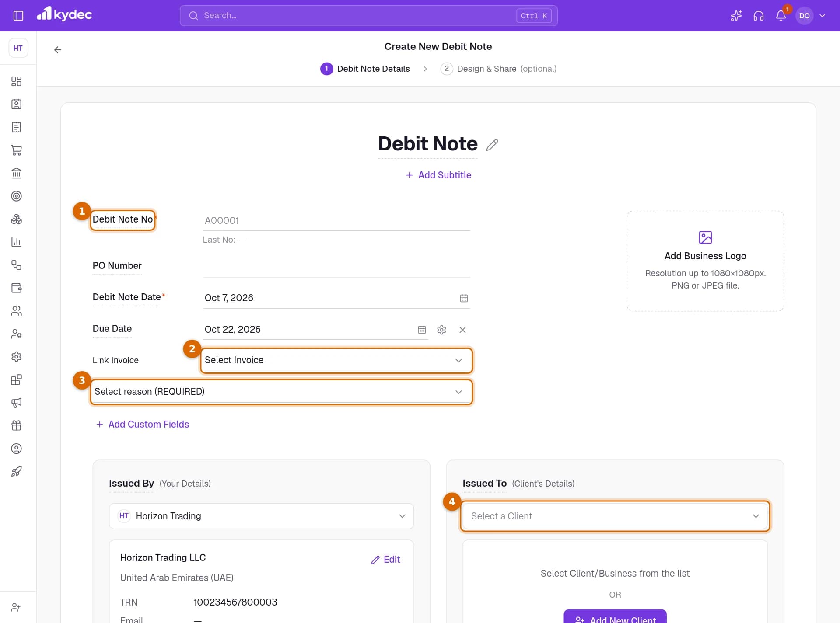Open the dashboard grid icon in sidebar

(x=16, y=81)
